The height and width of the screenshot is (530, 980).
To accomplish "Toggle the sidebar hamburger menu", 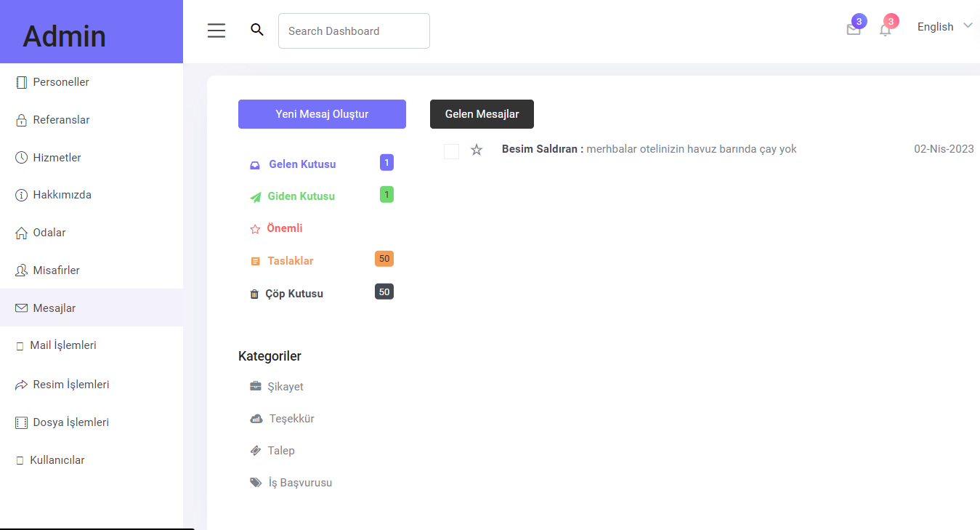I will pyautogui.click(x=216, y=30).
